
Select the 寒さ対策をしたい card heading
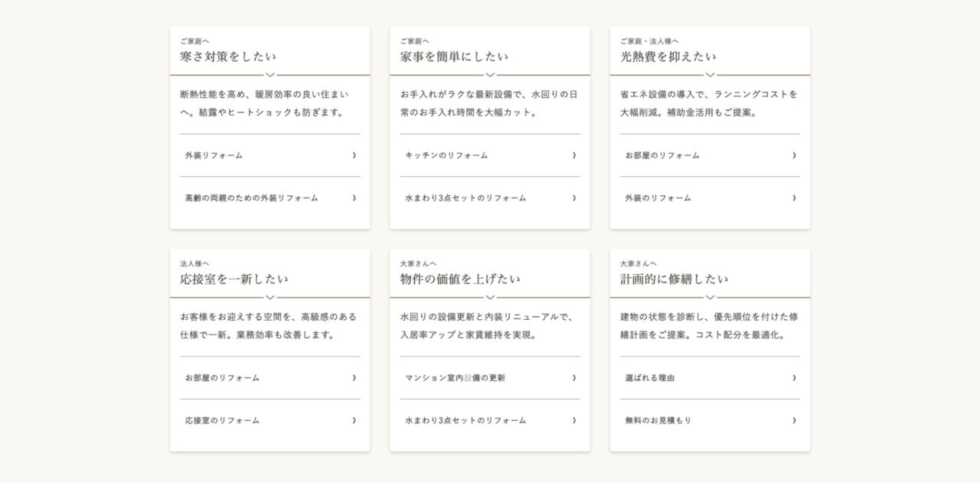click(228, 57)
